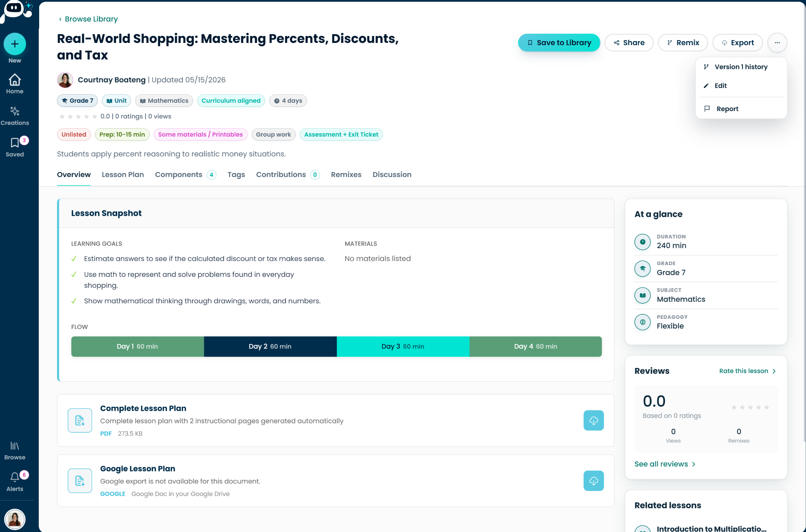Click the stars in Reviews panel
Viewport: 806px width, 532px height.
coord(750,407)
